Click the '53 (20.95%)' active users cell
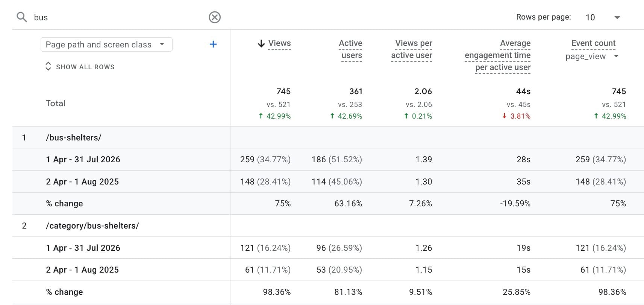This screenshot has height=305, width=644. [339, 270]
